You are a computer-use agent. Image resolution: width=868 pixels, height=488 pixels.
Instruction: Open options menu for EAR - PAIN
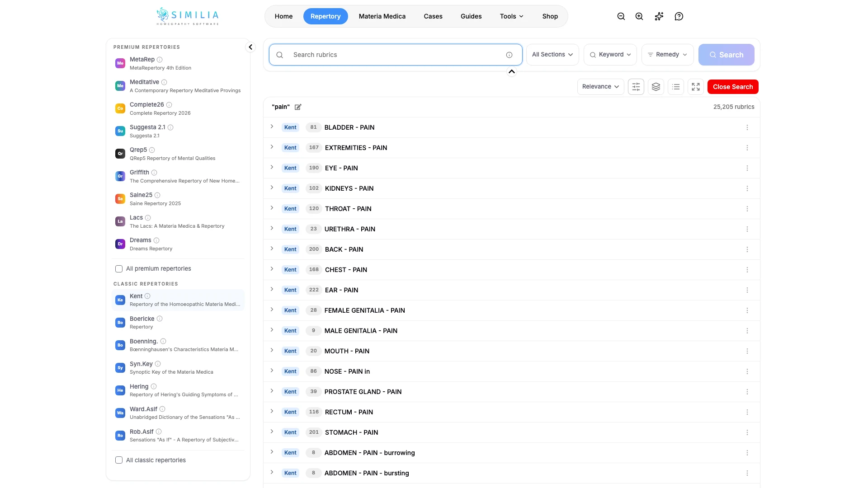[x=747, y=290]
